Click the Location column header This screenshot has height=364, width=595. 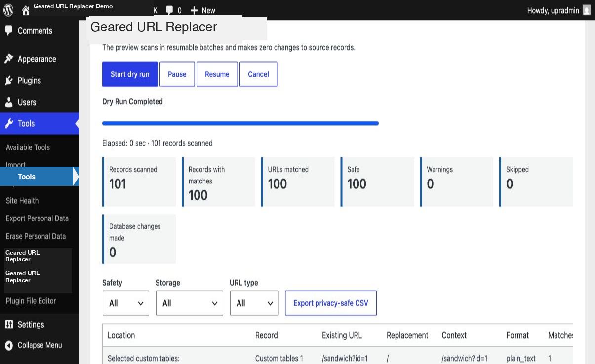coord(121,335)
